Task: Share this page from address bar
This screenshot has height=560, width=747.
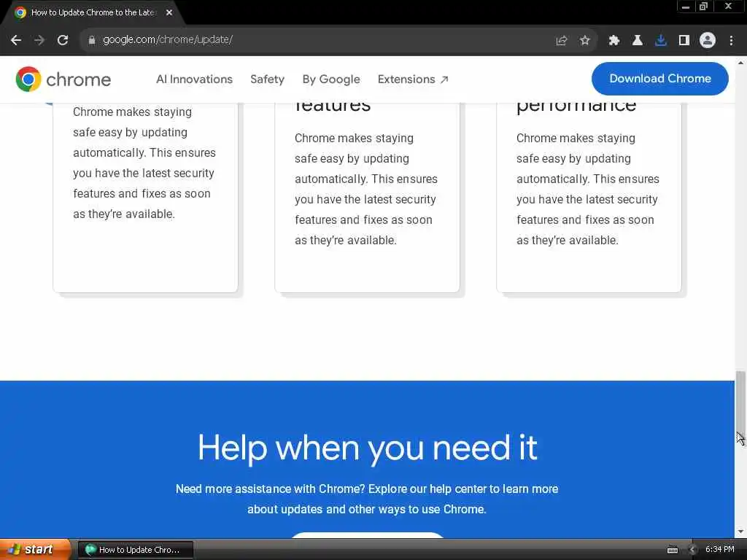Action: pyautogui.click(x=562, y=41)
